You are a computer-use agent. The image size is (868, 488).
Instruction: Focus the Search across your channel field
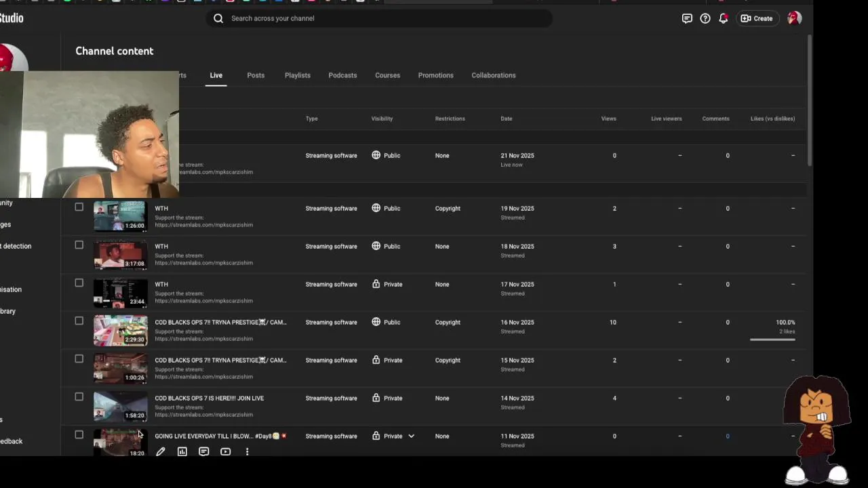pos(380,18)
